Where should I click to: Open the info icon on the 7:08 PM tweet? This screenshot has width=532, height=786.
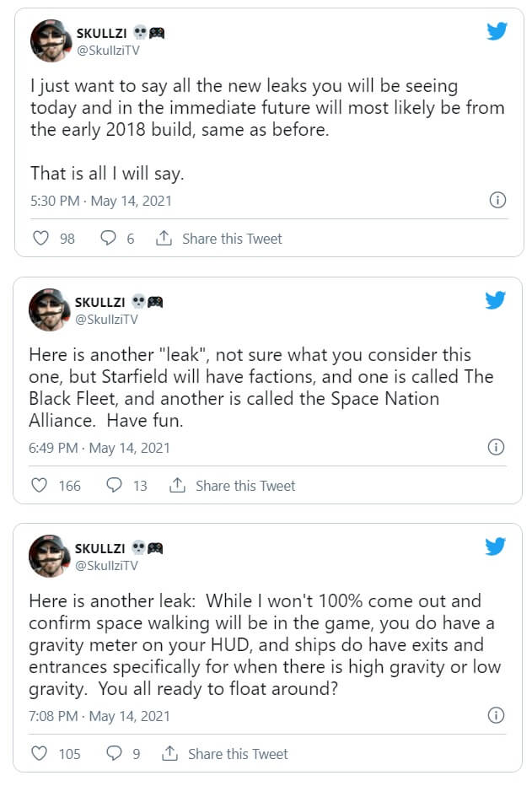tap(497, 716)
